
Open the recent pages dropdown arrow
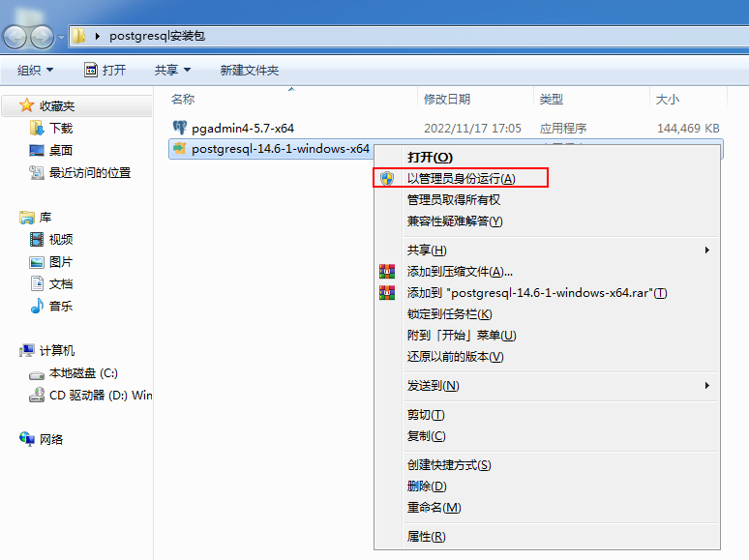point(61,37)
